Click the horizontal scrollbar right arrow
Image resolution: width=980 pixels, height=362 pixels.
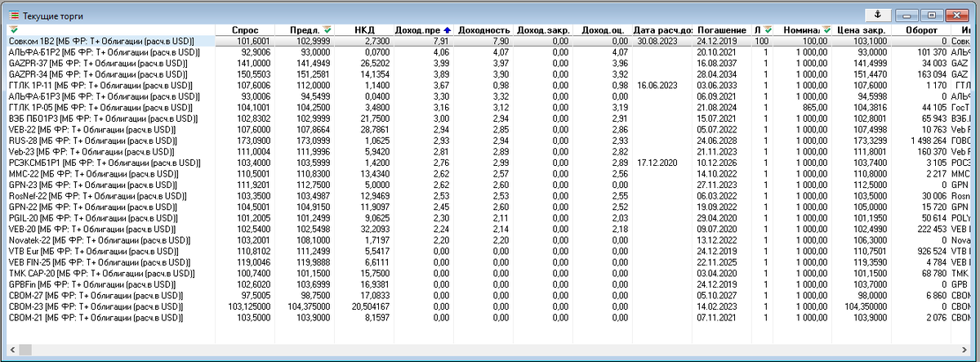966,350
